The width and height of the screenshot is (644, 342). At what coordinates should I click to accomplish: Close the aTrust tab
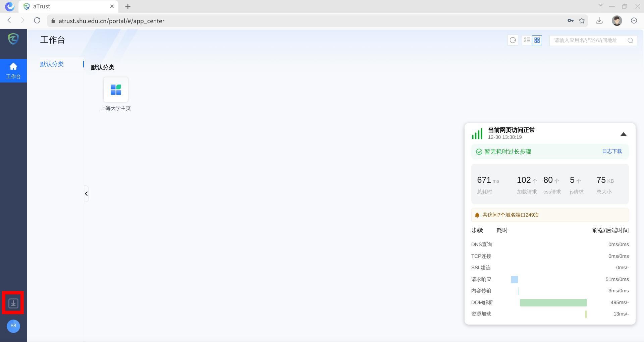click(x=112, y=6)
